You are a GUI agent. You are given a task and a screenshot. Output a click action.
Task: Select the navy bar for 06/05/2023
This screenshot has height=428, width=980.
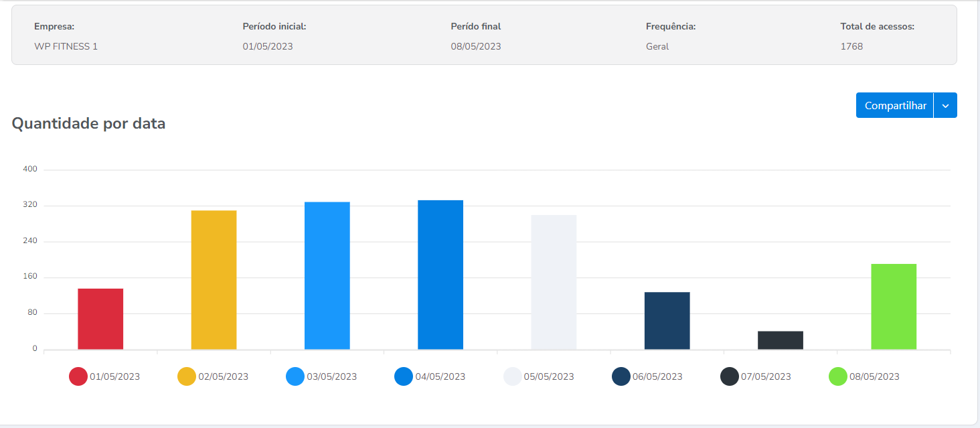[667, 321]
